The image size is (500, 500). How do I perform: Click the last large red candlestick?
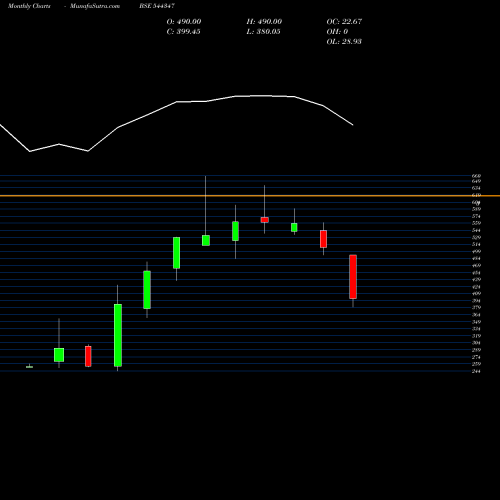tap(353, 277)
